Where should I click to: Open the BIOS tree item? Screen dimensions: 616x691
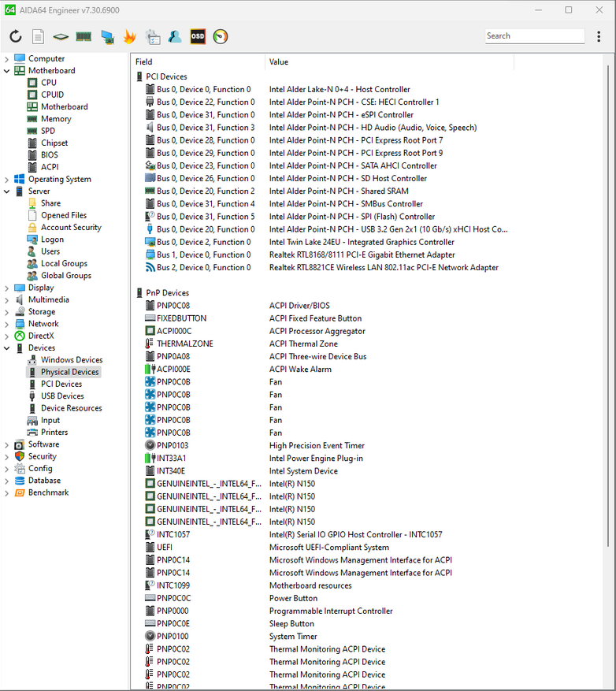(x=50, y=155)
